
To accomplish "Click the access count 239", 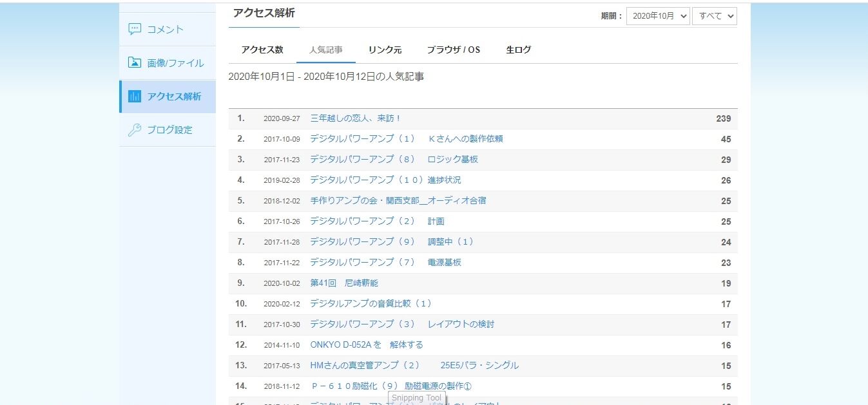I will point(723,118).
